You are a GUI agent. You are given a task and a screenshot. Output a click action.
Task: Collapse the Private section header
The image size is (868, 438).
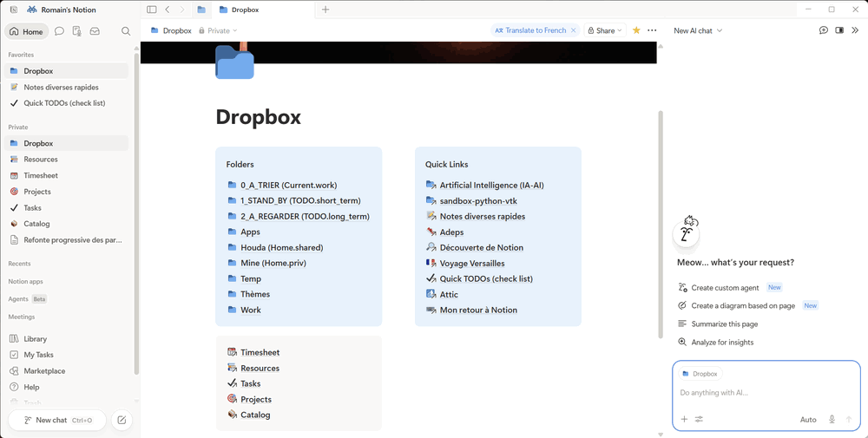click(x=17, y=127)
